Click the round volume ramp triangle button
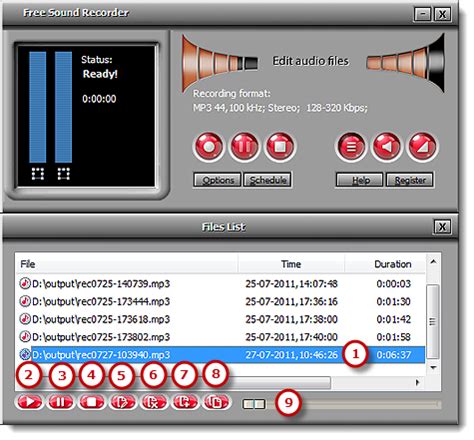 point(423,147)
